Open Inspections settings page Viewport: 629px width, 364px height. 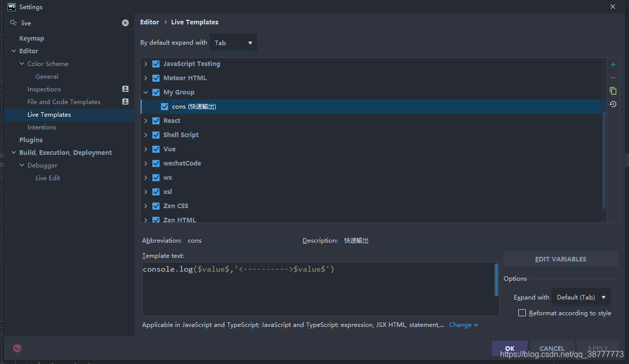[x=44, y=89]
